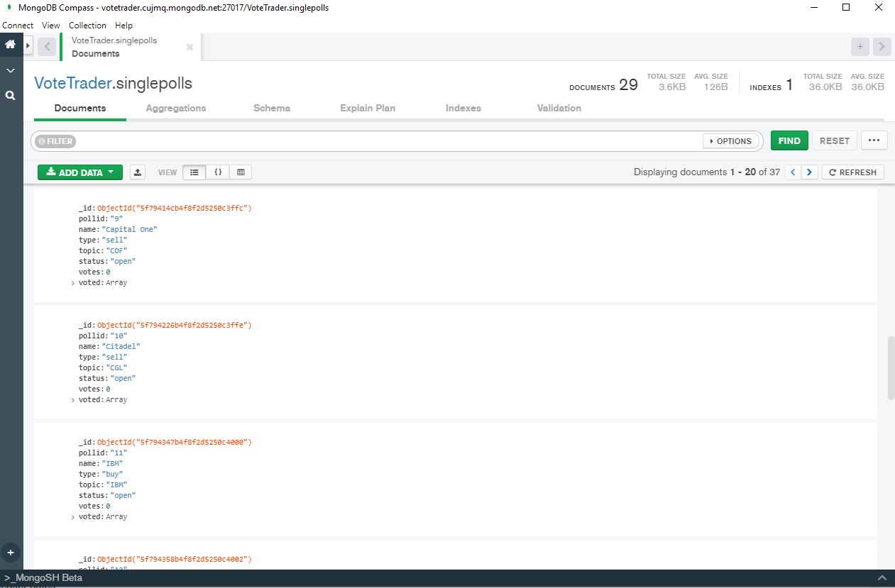Switch to the Aggregations tab
This screenshot has width=895, height=588.
pos(176,109)
